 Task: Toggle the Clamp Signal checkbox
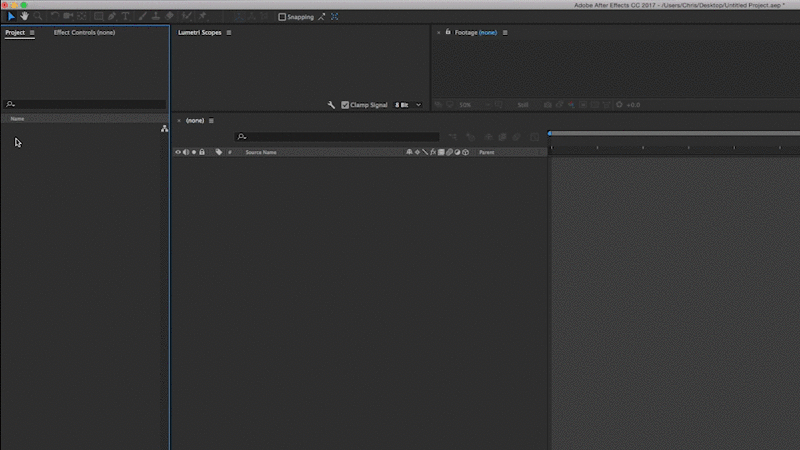pyautogui.click(x=345, y=105)
